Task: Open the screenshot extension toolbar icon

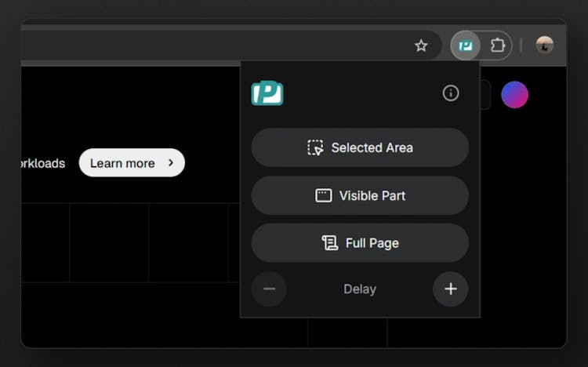Action: coord(466,45)
